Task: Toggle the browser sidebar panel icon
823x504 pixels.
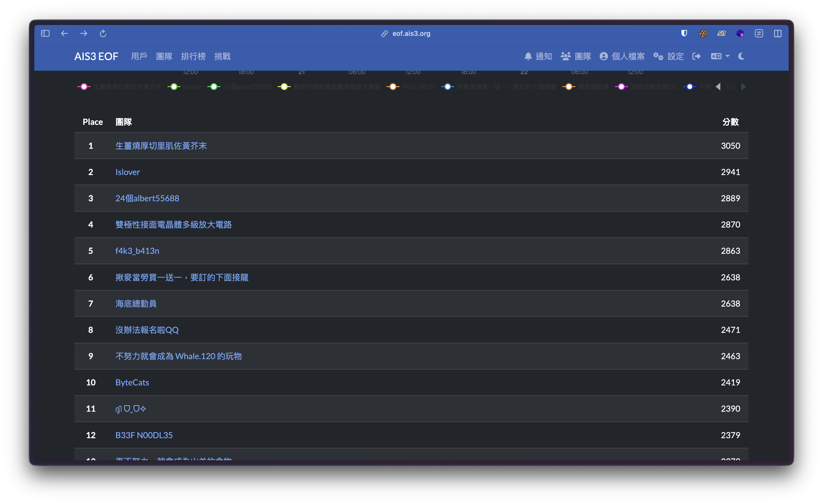Action: [x=46, y=33]
